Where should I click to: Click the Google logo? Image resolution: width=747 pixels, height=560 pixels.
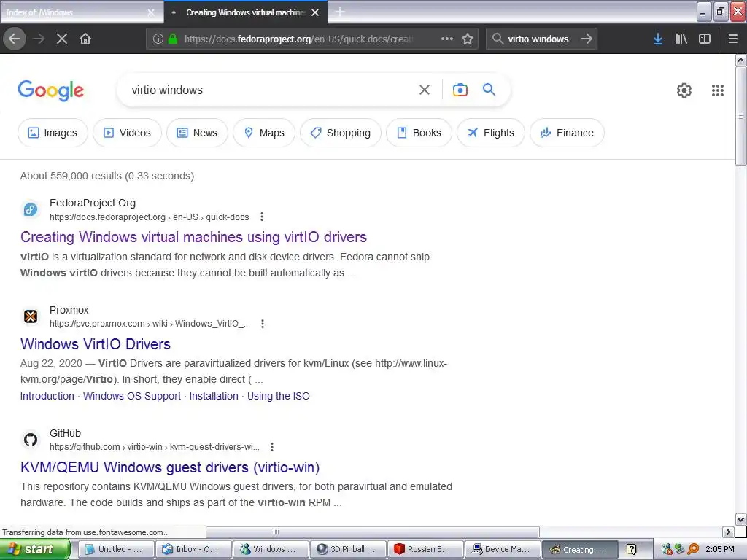(50, 90)
